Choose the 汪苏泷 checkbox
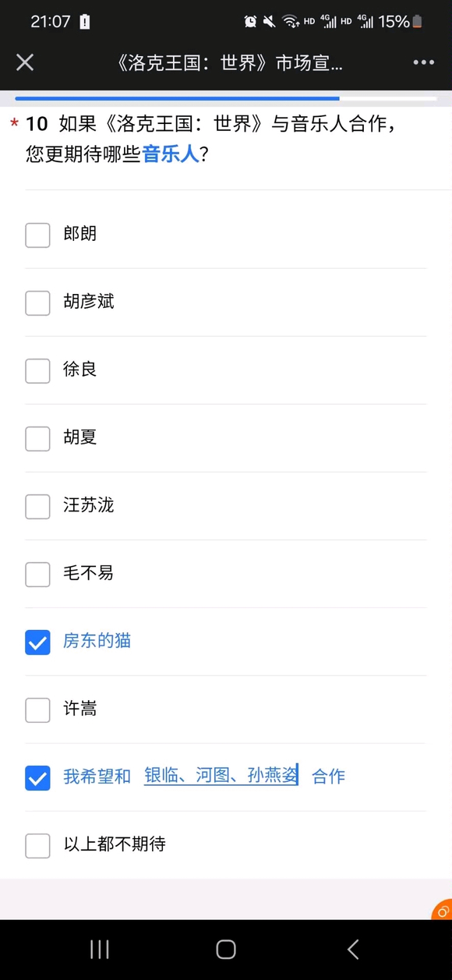Screen dimensions: 452x980 click(x=37, y=506)
